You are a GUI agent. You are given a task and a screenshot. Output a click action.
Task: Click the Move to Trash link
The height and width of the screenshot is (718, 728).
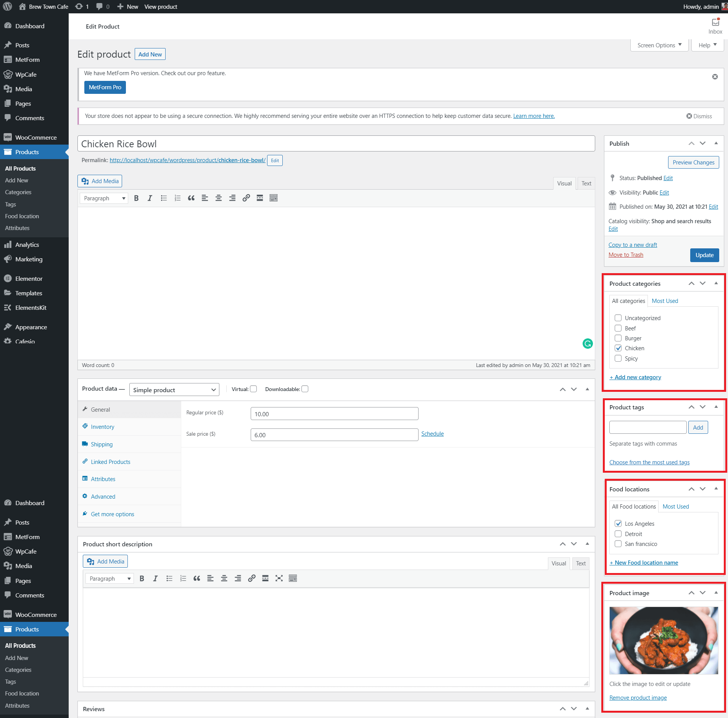click(626, 255)
